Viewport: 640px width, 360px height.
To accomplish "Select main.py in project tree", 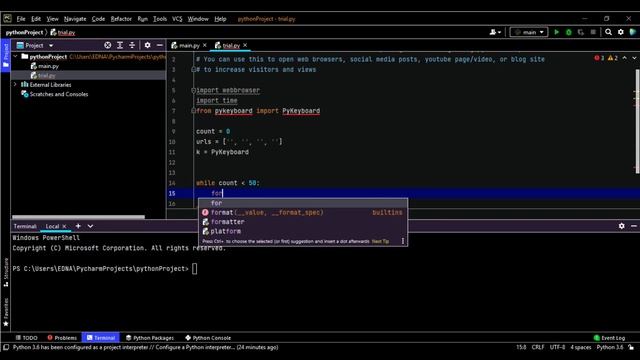I will coord(44,66).
